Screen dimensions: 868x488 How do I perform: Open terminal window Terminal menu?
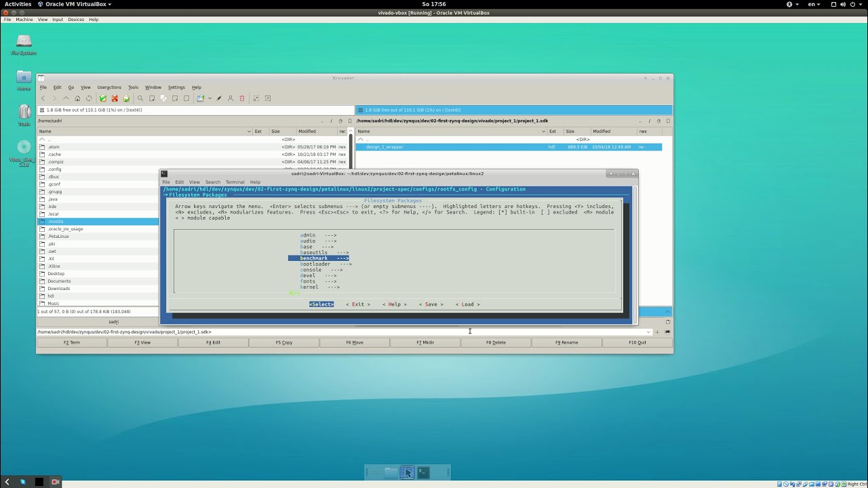pos(235,182)
